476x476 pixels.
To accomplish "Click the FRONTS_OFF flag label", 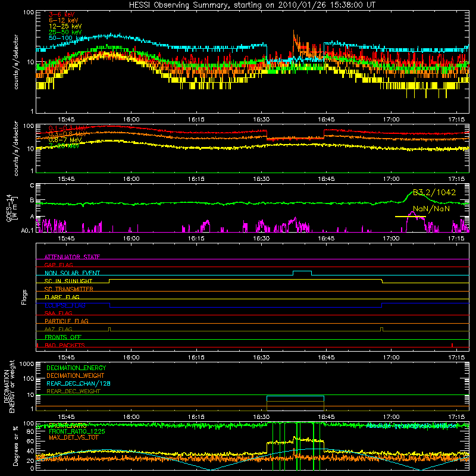I will pos(63,337).
